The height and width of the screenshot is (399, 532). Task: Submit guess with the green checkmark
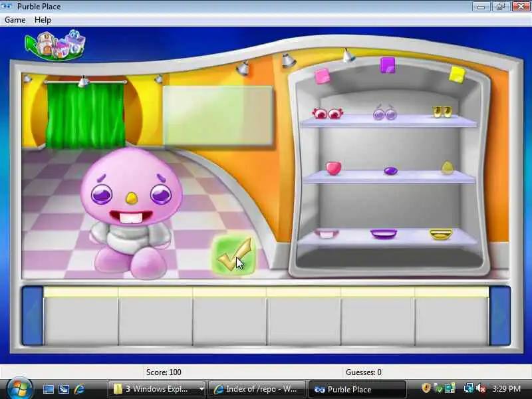tap(234, 255)
